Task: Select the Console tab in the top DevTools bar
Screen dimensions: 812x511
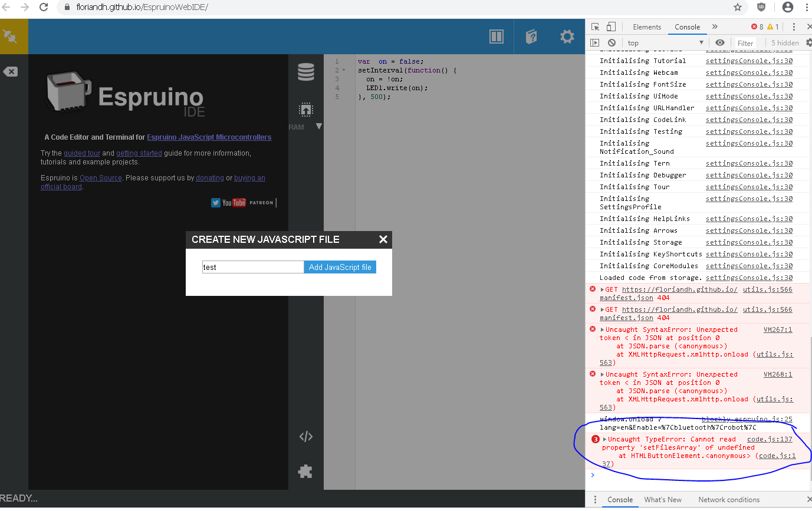Action: [x=687, y=27]
